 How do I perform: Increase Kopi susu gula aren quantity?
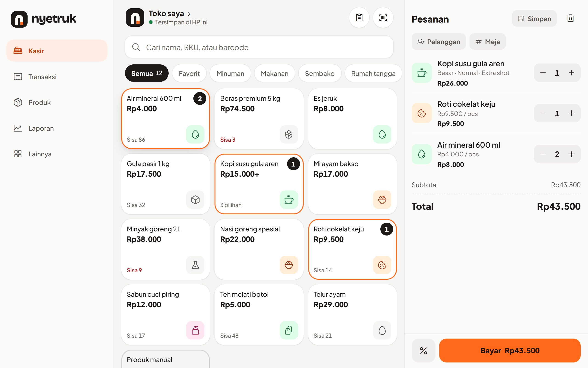pos(571,73)
